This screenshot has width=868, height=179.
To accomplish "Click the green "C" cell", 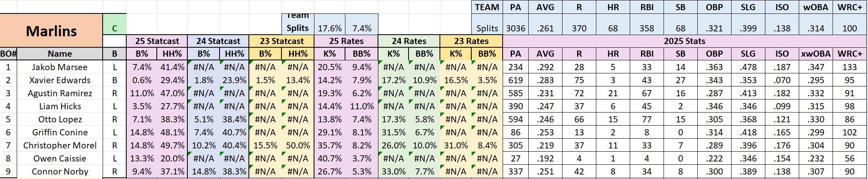I will (114, 28).
